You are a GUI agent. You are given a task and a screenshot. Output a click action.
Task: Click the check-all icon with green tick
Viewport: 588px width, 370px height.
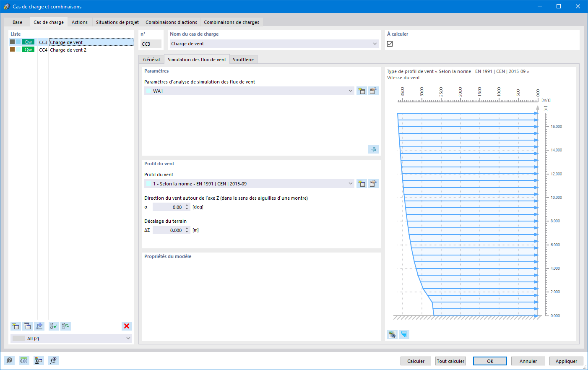pyautogui.click(x=54, y=326)
